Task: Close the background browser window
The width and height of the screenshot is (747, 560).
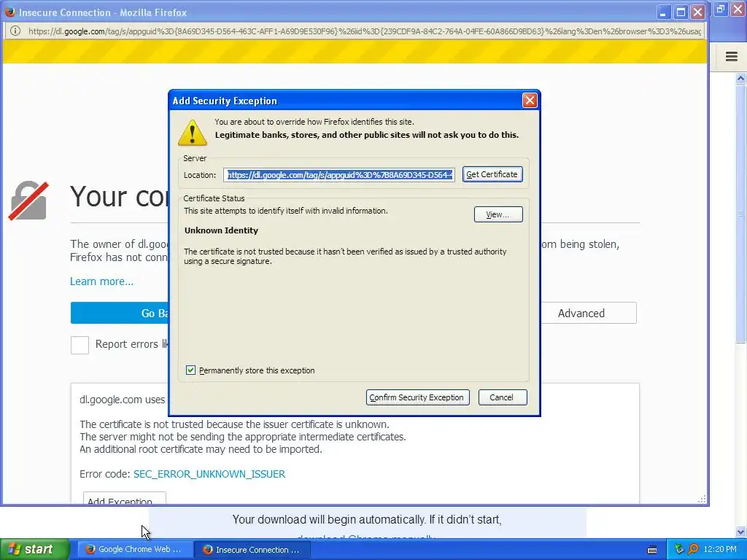Action: pyautogui.click(x=738, y=9)
